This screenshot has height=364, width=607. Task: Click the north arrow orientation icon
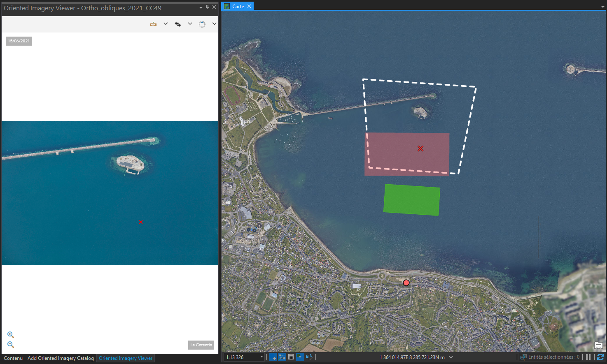coord(309,357)
